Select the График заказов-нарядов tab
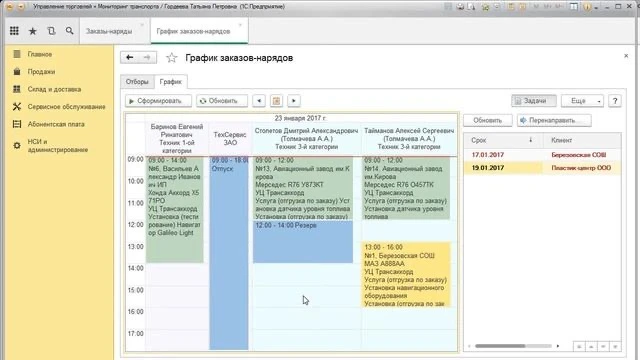Image resolution: width=640 pixels, height=360 pixels. (x=193, y=31)
